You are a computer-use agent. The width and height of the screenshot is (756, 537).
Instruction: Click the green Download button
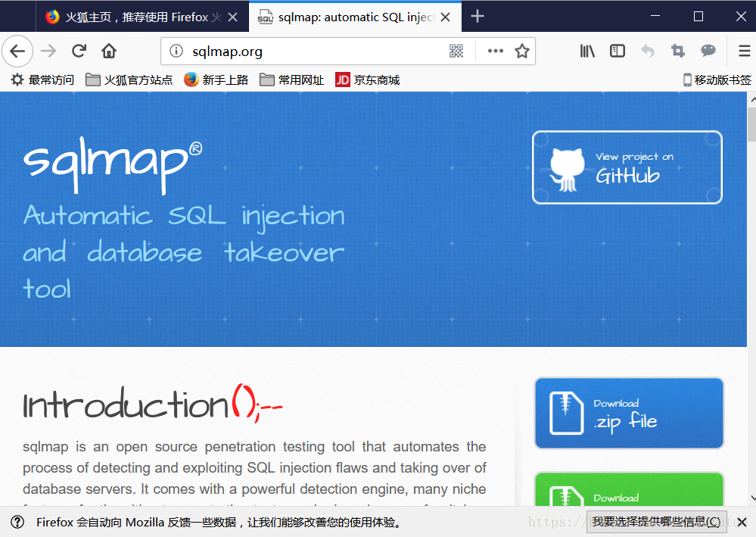point(629,489)
